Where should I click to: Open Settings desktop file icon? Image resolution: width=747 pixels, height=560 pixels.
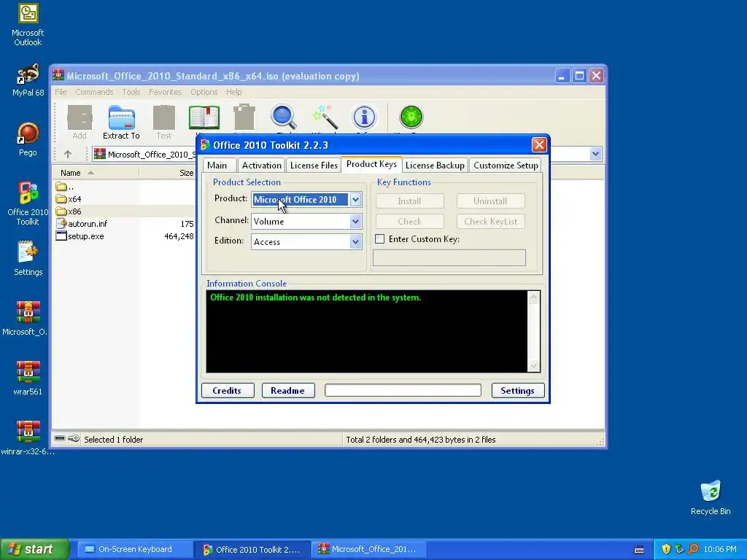[x=28, y=258]
